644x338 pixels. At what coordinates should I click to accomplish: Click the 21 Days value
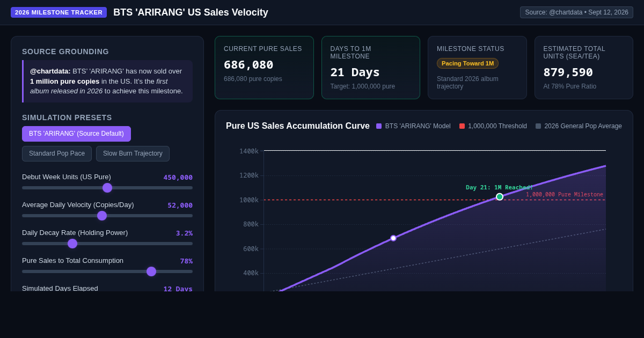[355, 72]
